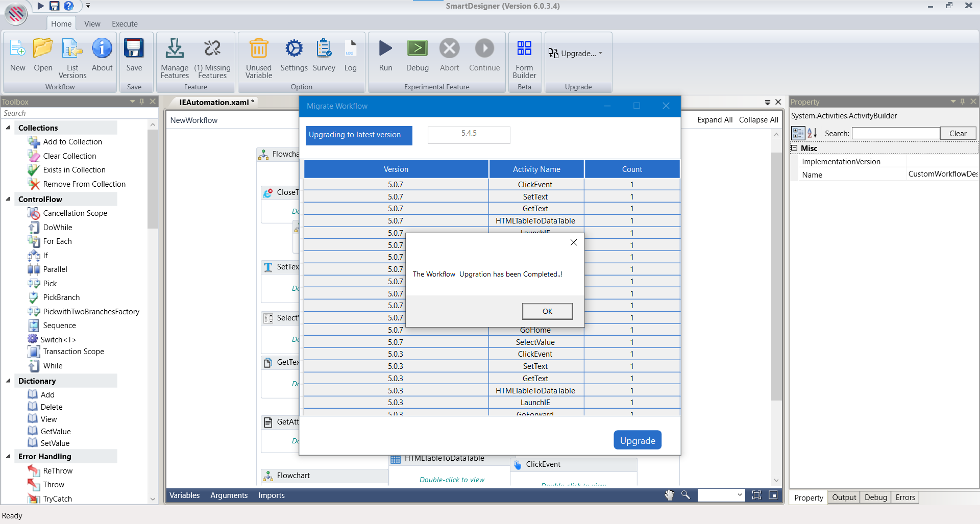Click the blue Upgrade button
Image resolution: width=980 pixels, height=524 pixels.
tap(638, 440)
